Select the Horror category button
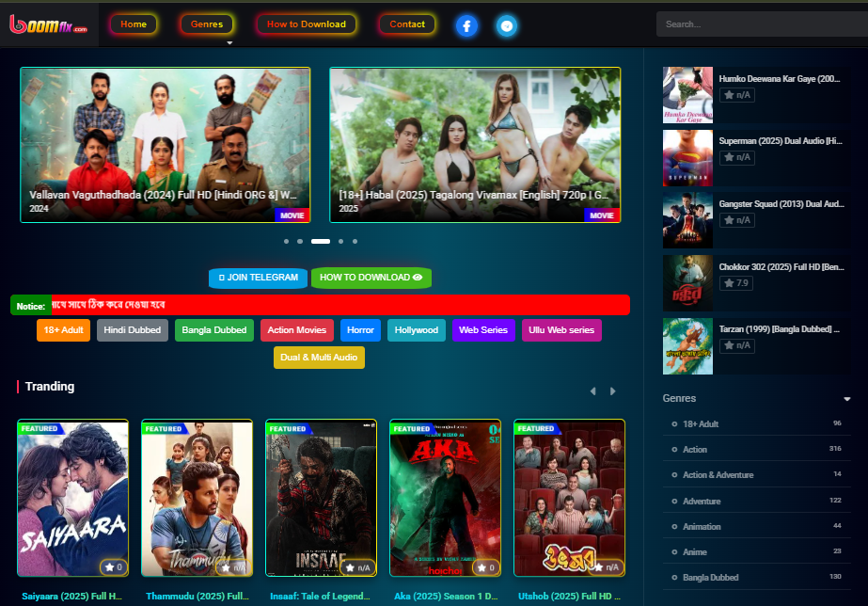Viewport: 868px width, 606px height. 360,330
